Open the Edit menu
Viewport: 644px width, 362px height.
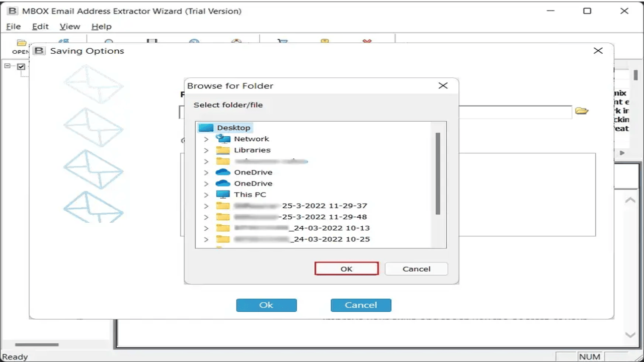coord(40,26)
